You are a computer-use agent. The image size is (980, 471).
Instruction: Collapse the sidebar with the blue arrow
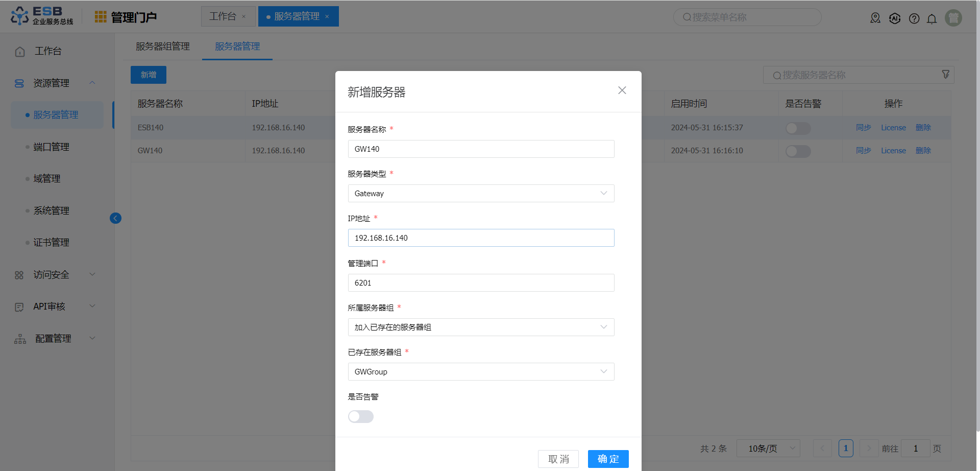click(x=115, y=218)
